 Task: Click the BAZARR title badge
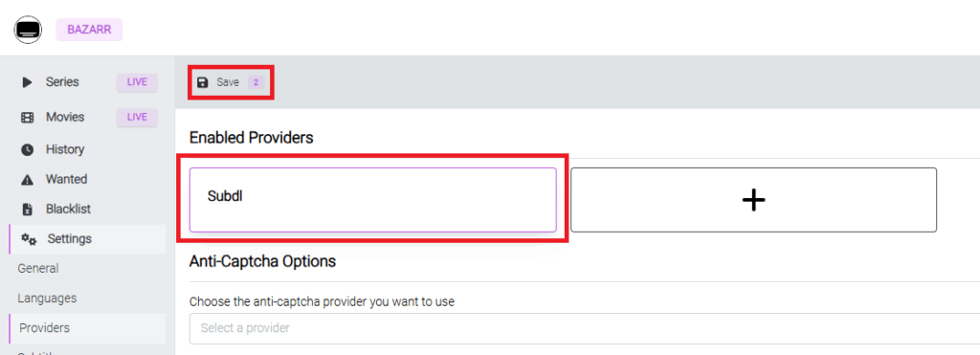point(89,30)
